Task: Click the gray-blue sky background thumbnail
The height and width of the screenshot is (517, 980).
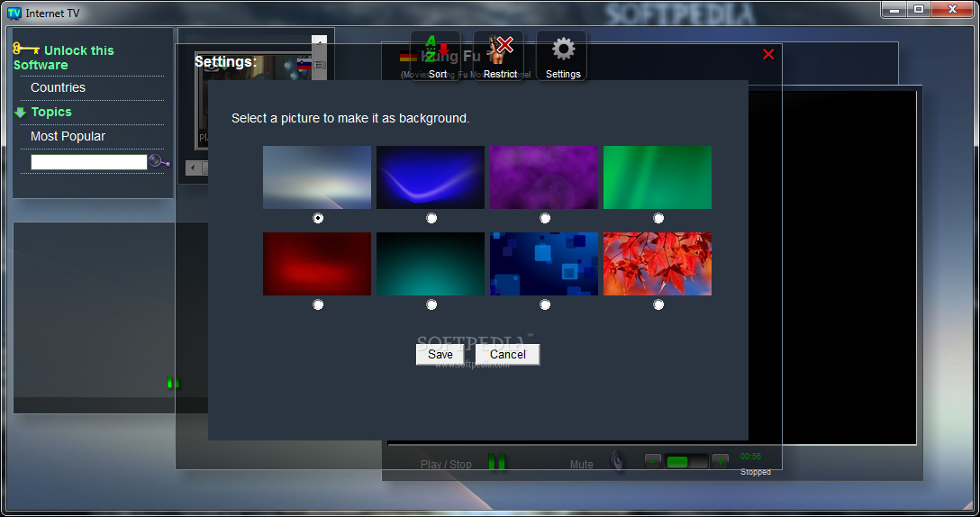Action: click(x=317, y=177)
